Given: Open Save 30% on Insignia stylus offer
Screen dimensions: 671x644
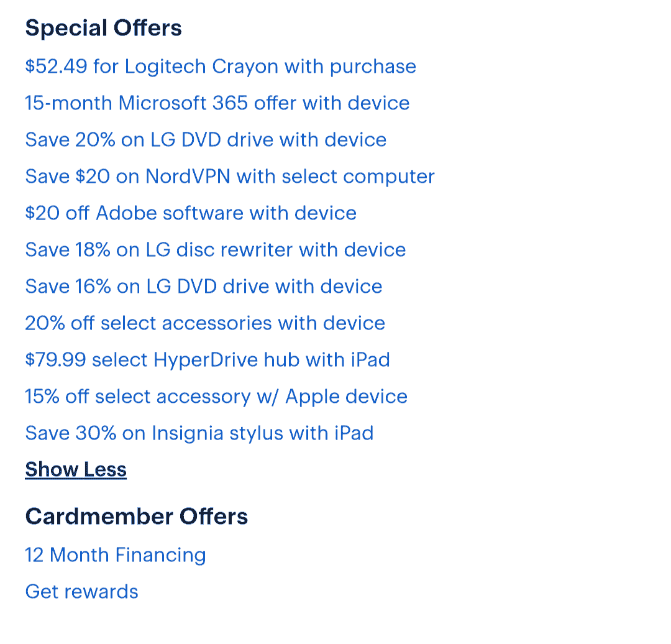Looking at the screenshot, I should [x=199, y=433].
